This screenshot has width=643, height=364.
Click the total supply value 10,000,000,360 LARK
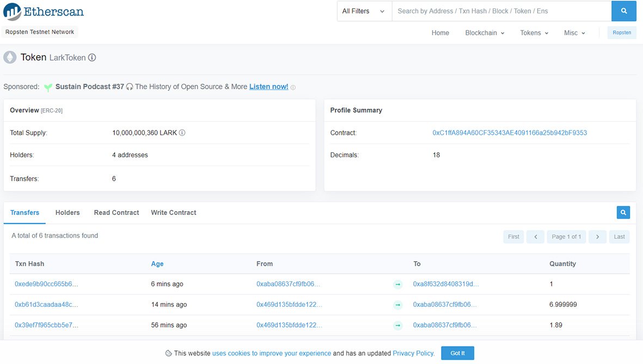[144, 133]
